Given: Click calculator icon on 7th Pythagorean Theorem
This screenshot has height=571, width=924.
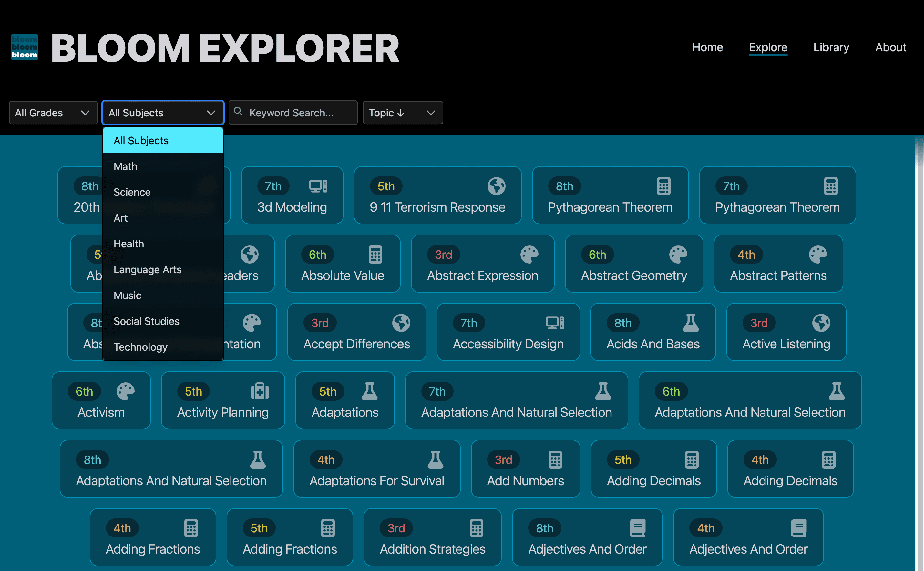Looking at the screenshot, I should tap(831, 186).
